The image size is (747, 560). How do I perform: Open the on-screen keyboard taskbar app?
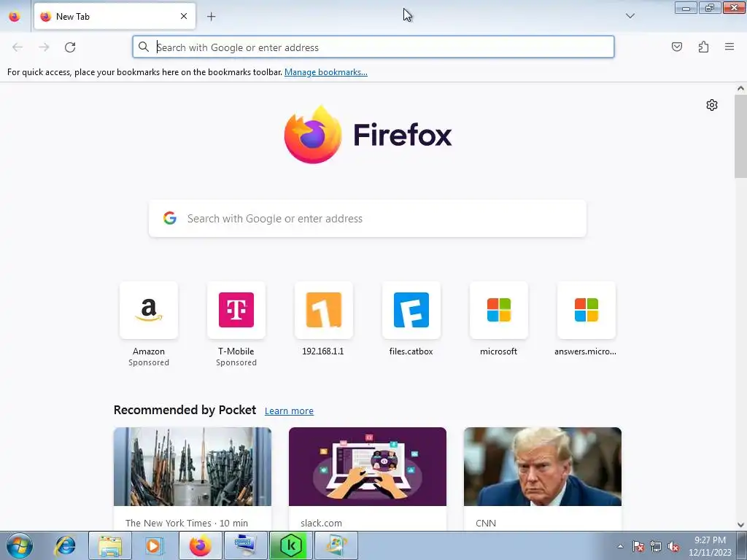pyautogui.click(x=245, y=545)
